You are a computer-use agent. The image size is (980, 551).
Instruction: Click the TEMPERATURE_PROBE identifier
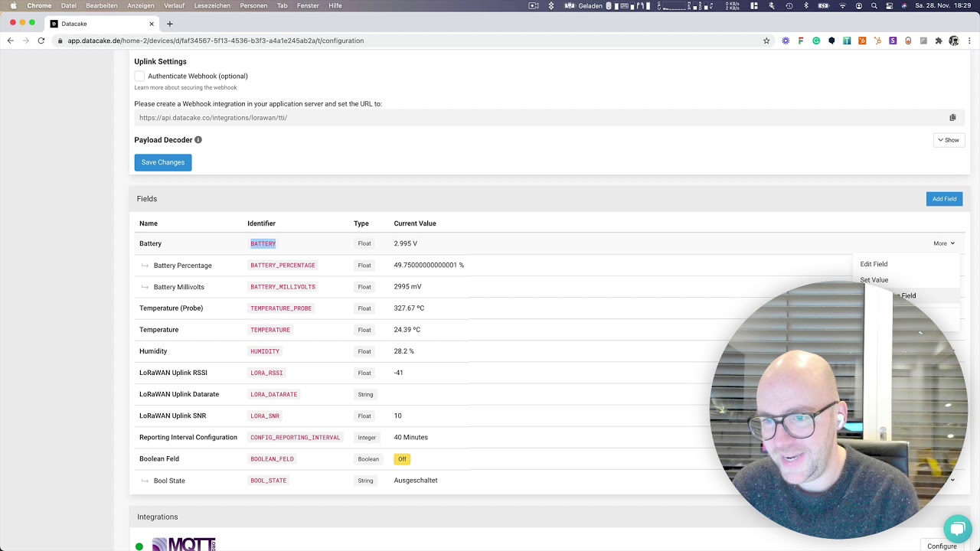pyautogui.click(x=281, y=308)
